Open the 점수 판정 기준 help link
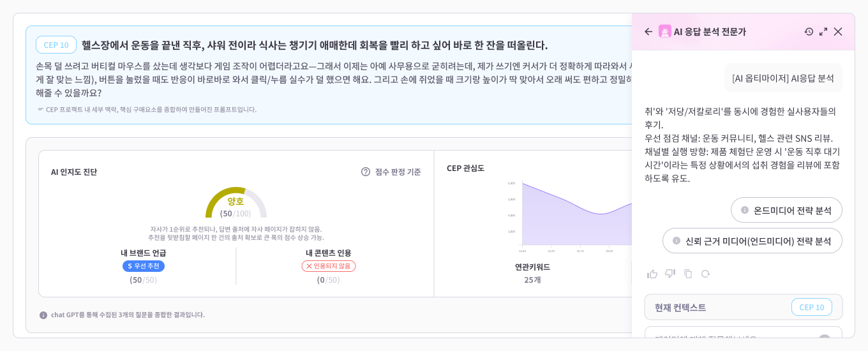Viewport: 868px width, 351px height. click(398, 172)
